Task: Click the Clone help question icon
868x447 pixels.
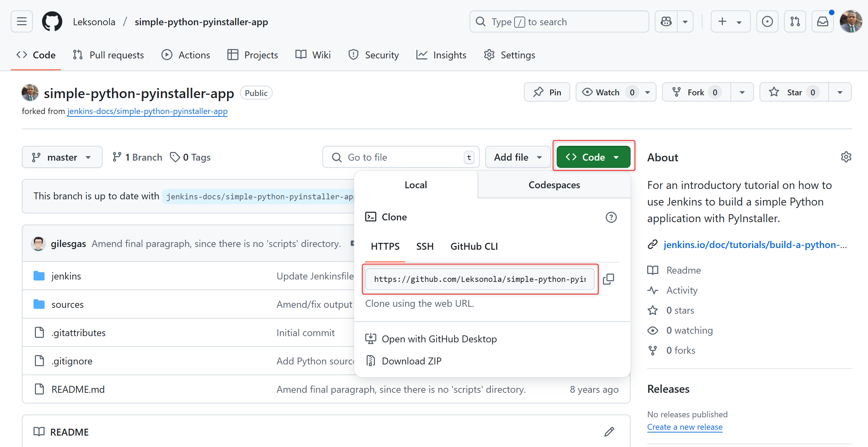Action: (611, 217)
